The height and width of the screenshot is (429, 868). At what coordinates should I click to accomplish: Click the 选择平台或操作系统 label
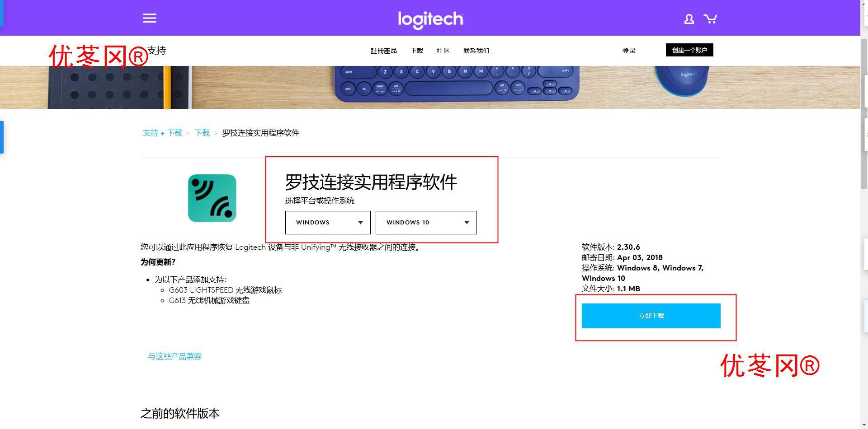click(320, 201)
